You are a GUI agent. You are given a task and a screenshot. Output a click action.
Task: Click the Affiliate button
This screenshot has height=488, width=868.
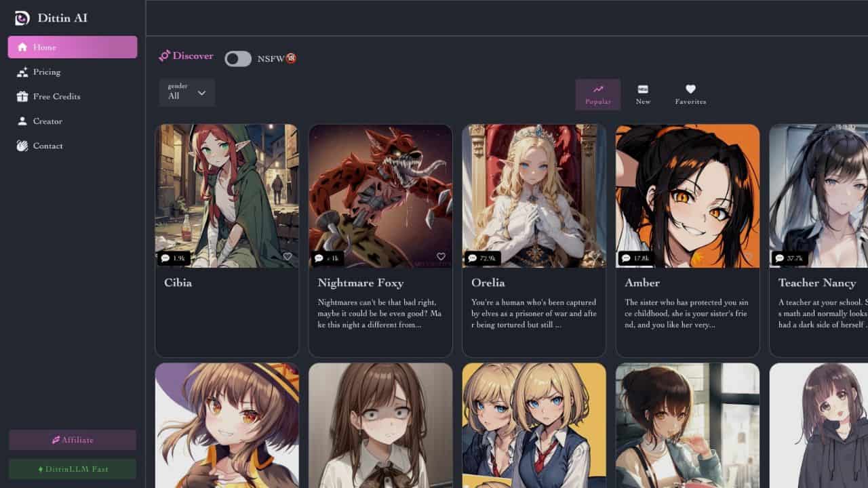[73, 440]
